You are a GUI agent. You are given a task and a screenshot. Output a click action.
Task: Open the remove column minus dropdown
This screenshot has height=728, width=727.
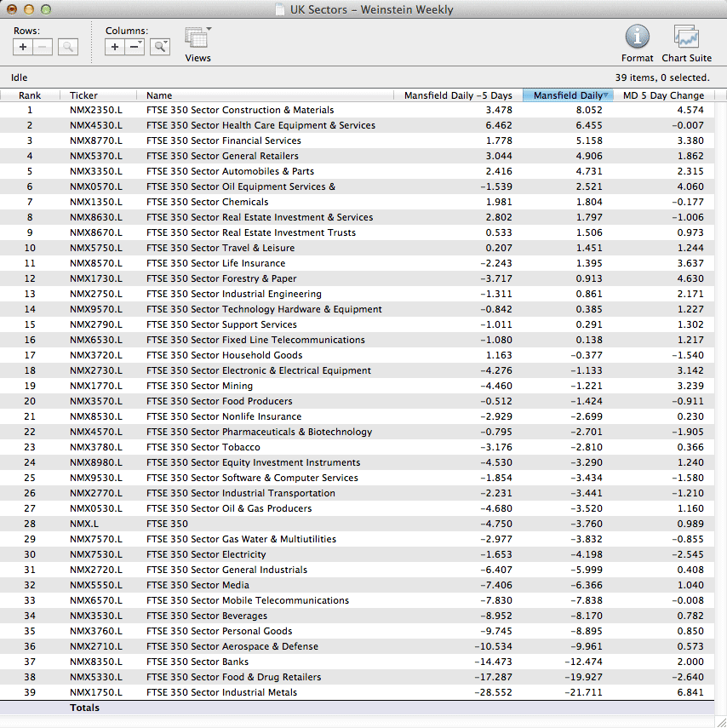[x=135, y=47]
